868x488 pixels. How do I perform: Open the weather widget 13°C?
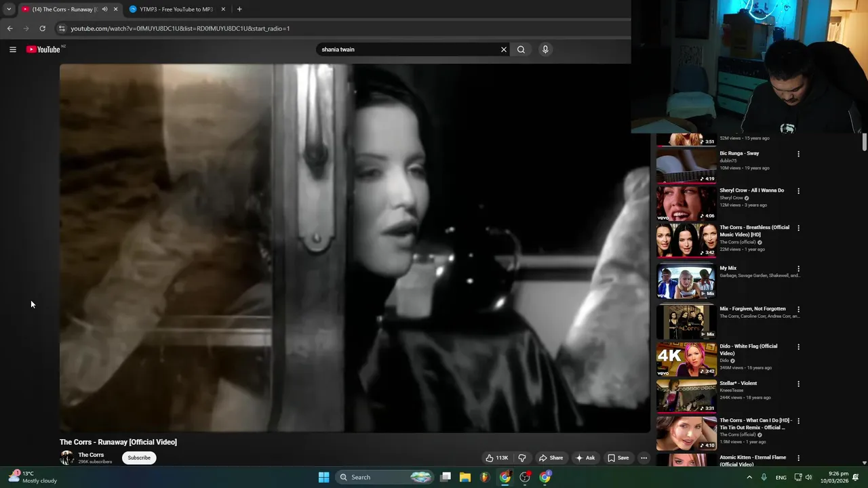point(33,477)
